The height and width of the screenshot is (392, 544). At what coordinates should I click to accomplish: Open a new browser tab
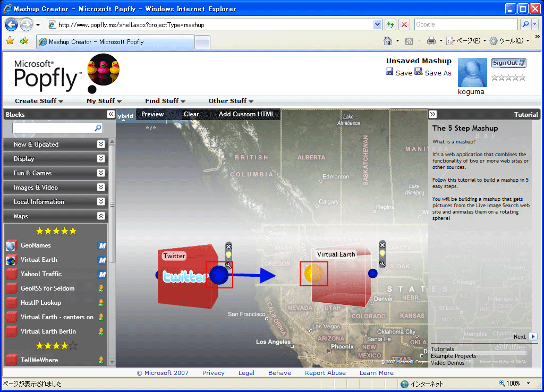(202, 42)
